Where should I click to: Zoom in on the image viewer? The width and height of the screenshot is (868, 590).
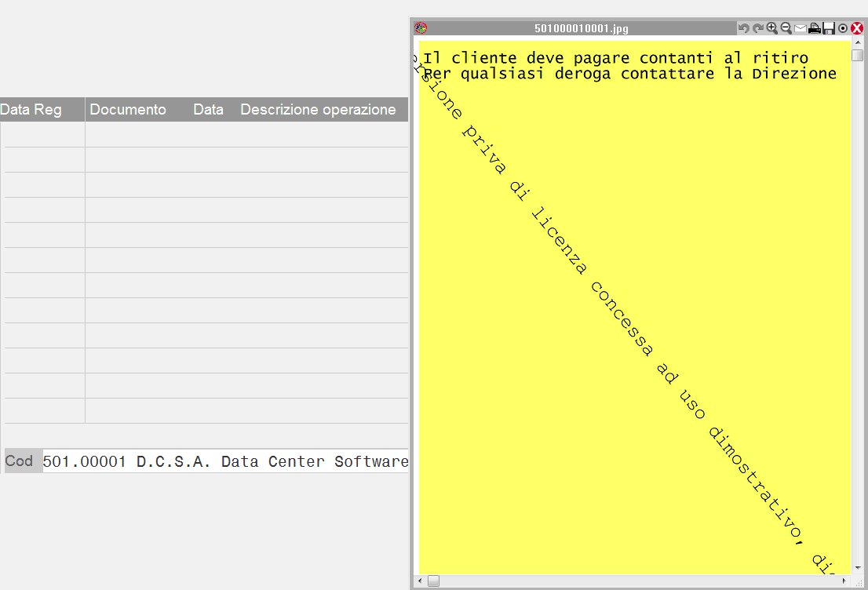[x=771, y=28]
